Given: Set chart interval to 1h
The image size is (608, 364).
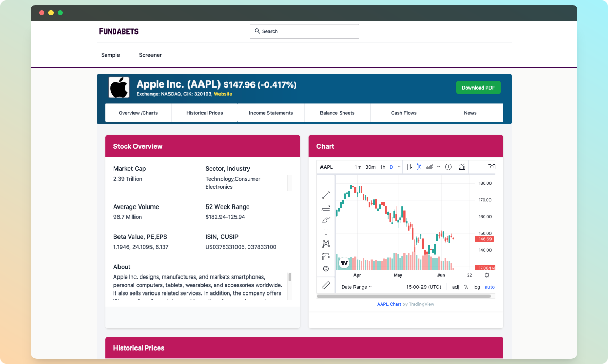Looking at the screenshot, I should click(383, 167).
